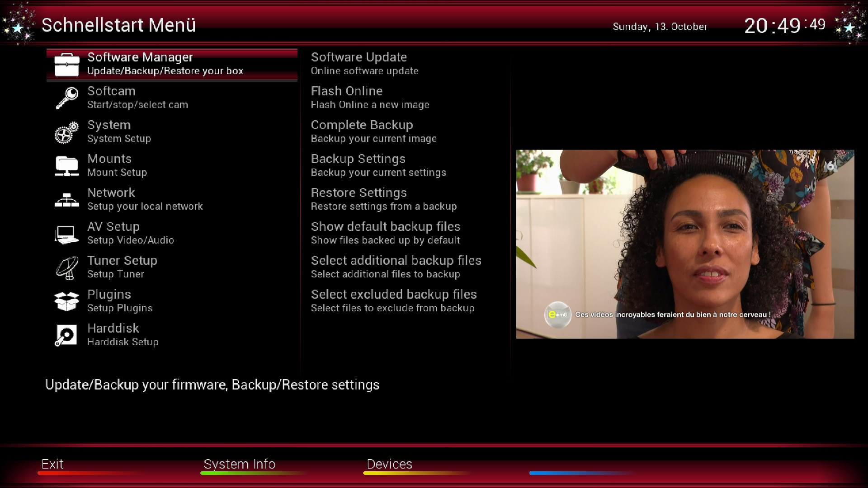Click the Tuner Setup satellite dish icon

click(66, 267)
